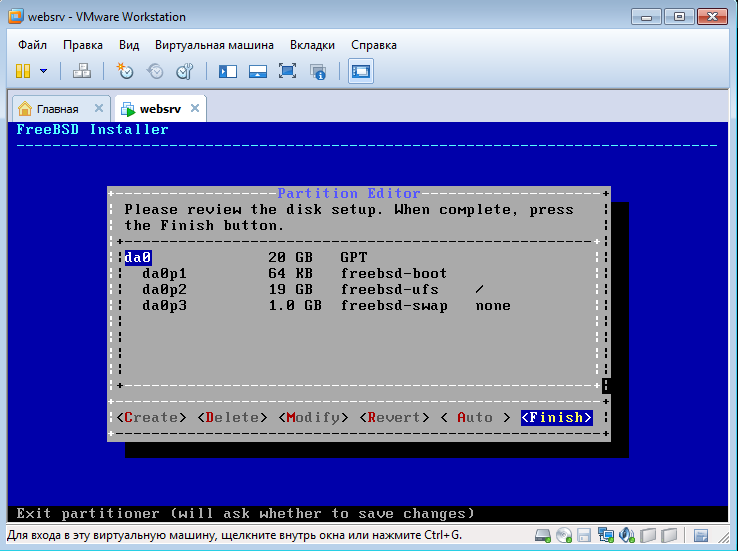
Task: Click the pause virtual machine icon
Action: (x=24, y=71)
